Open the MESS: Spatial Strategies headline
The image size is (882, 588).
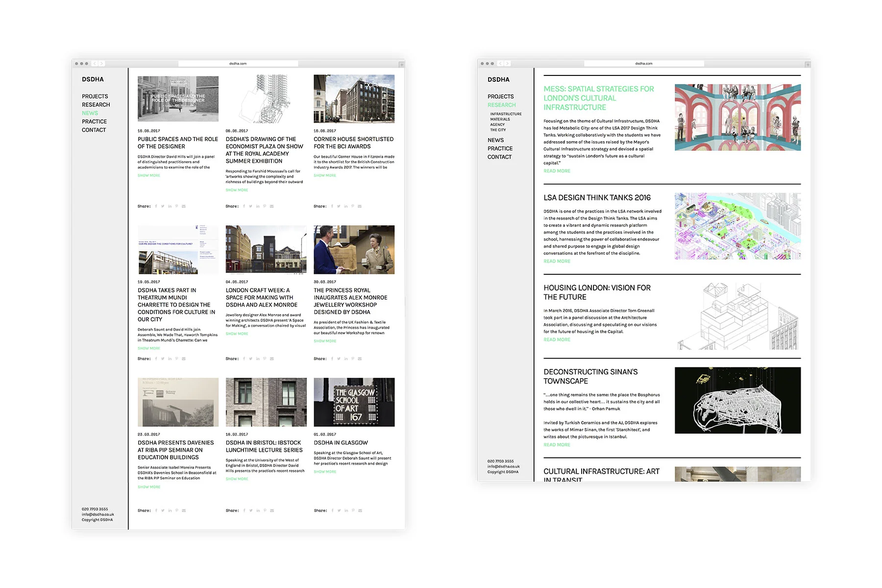[599, 98]
